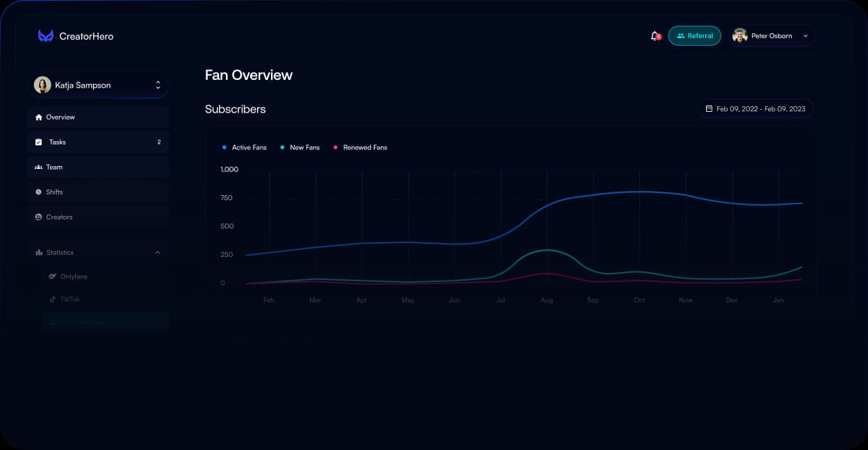Viewport: 868px width, 450px height.
Task: Click the home icon beside Overview
Action: click(x=39, y=117)
